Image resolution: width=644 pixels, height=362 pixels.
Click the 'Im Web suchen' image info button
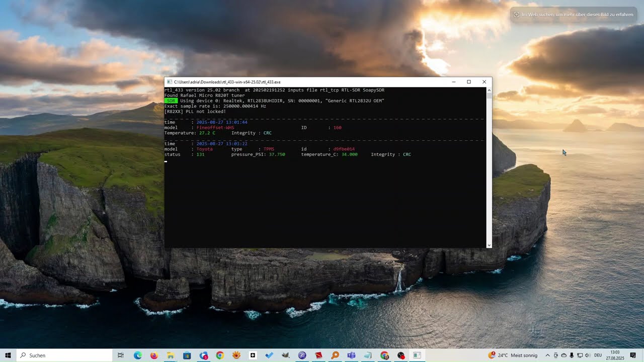click(574, 15)
